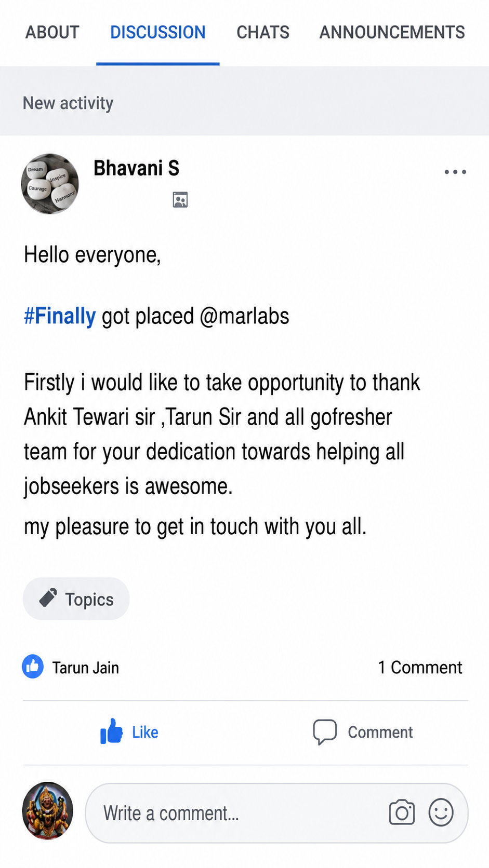Image resolution: width=489 pixels, height=868 pixels.
Task: Click the group members icon under the author name
Action: (180, 200)
